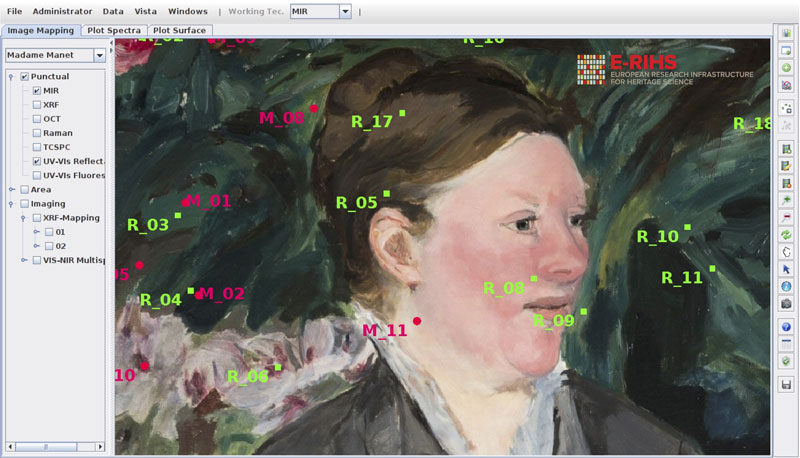Open the File menu
Viewport: 800px width, 458px height.
(14, 11)
